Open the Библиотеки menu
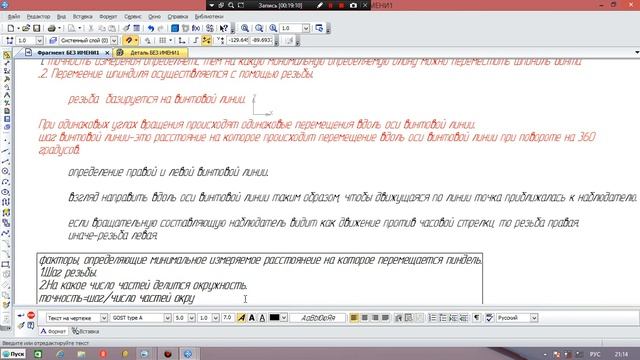 [x=209, y=17]
